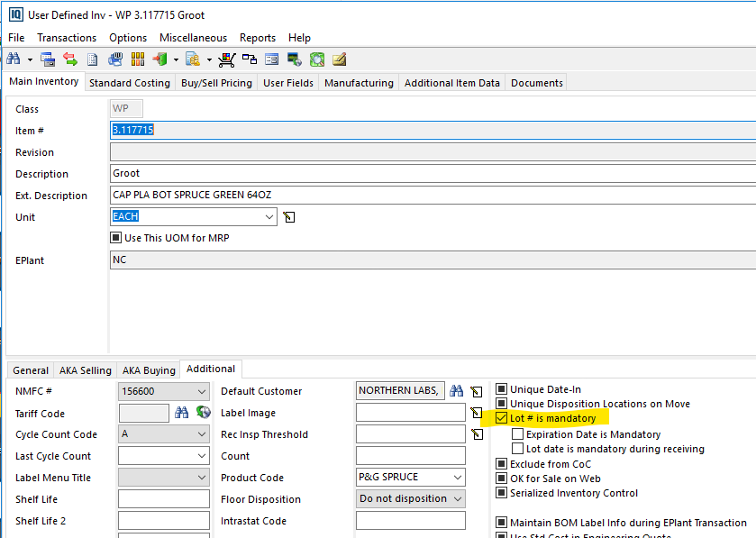The height and width of the screenshot is (538, 756).
Task: Open the Miscellaneous menu
Action: tap(193, 38)
